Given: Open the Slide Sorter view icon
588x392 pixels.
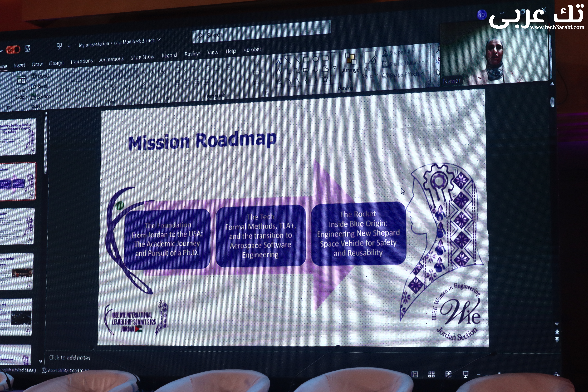Looking at the screenshot, I should pyautogui.click(x=431, y=374).
